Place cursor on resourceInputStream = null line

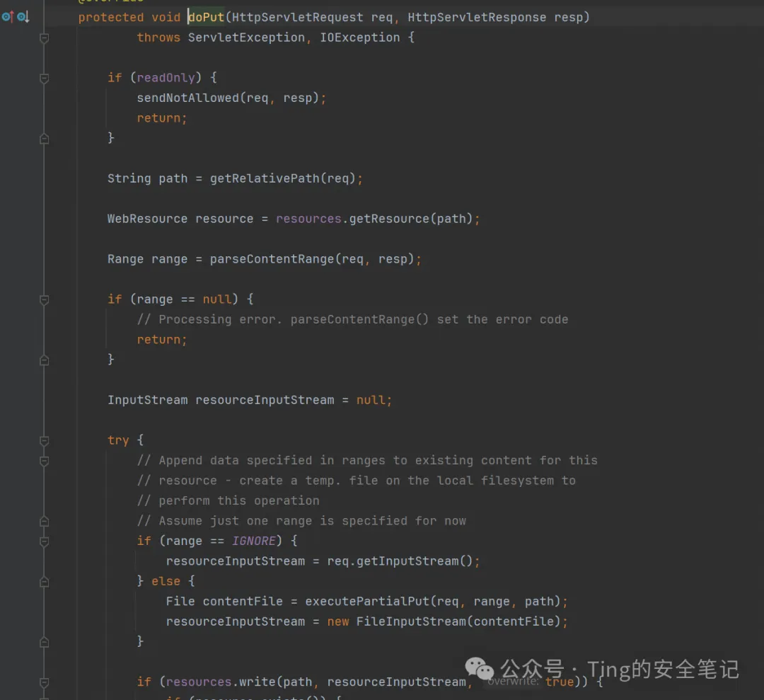250,400
